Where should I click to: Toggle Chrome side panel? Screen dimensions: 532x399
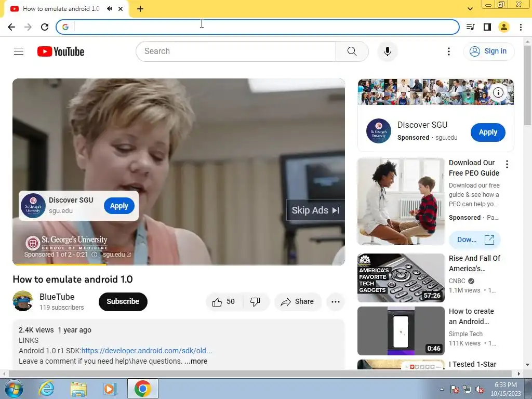pyautogui.click(x=487, y=27)
